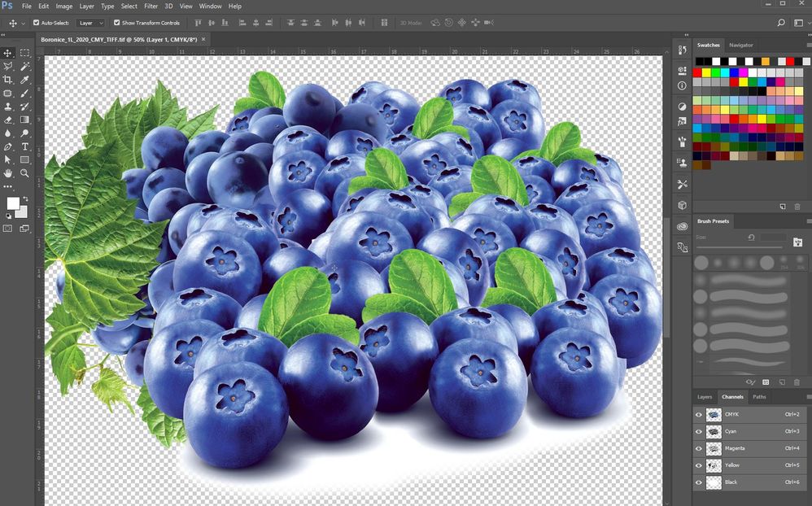Select the Clone Stamp tool
The height and width of the screenshot is (506, 812).
[x=8, y=107]
